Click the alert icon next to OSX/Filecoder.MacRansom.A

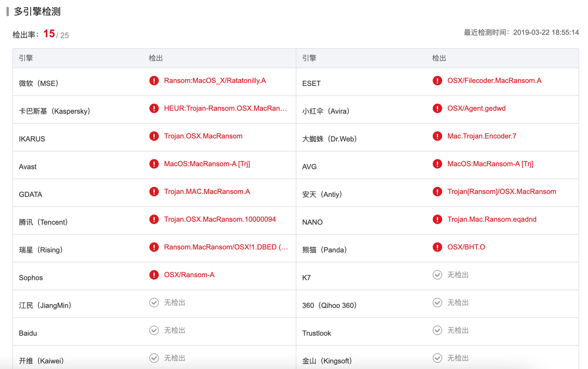point(437,80)
